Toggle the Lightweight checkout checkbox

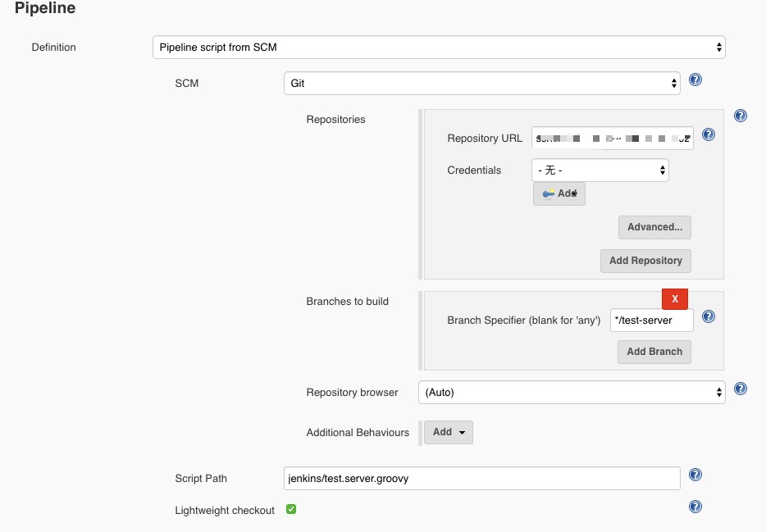coord(291,510)
